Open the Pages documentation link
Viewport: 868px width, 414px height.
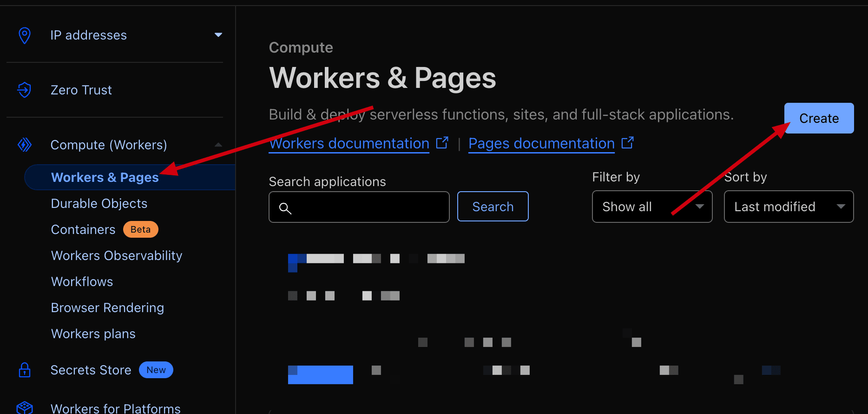click(542, 143)
